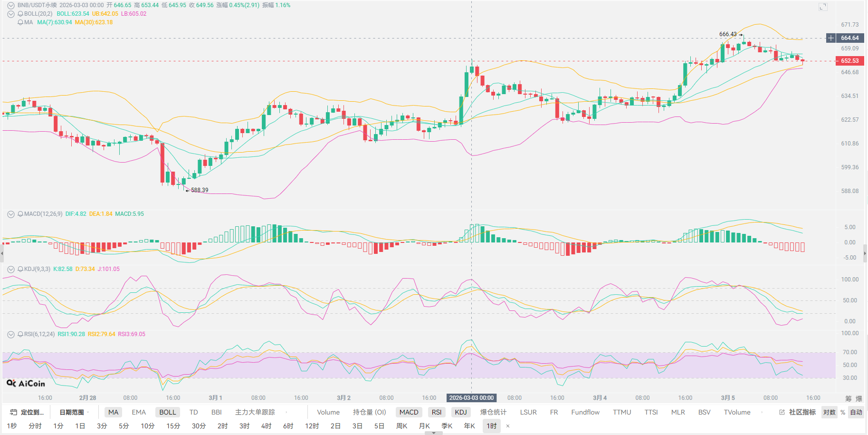Enable the EMA indicator overlay
Screen dimensions: 868x435
139,412
